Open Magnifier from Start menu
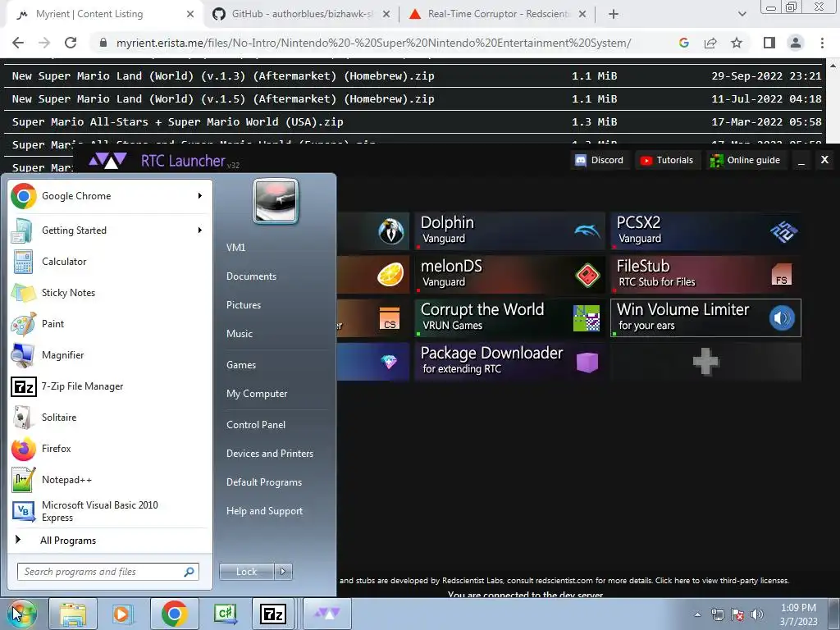 107,354
